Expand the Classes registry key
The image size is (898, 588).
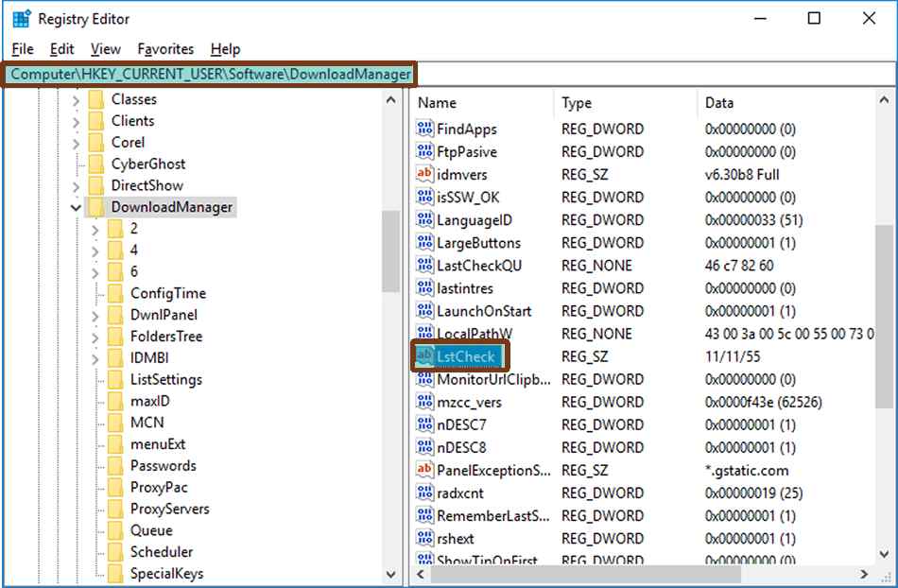click(78, 98)
